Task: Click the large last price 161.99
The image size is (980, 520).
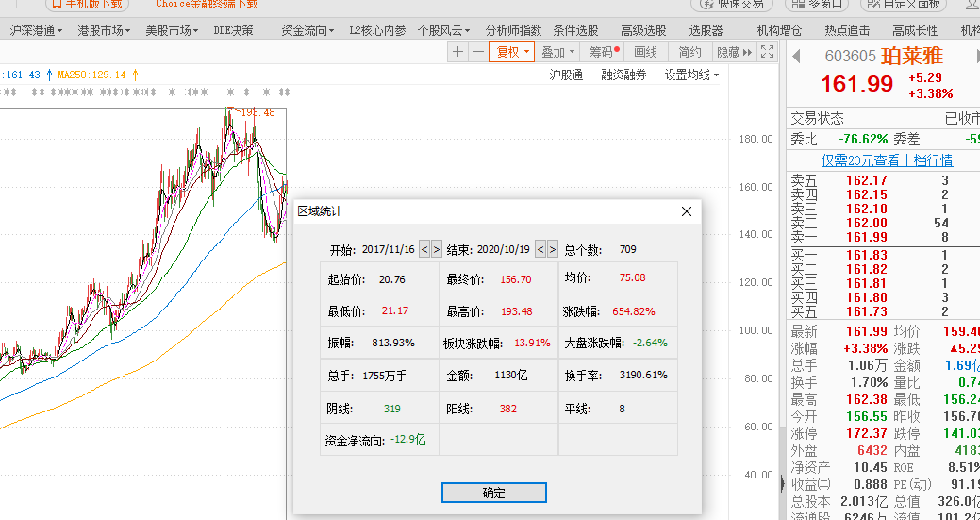Action: point(857,84)
